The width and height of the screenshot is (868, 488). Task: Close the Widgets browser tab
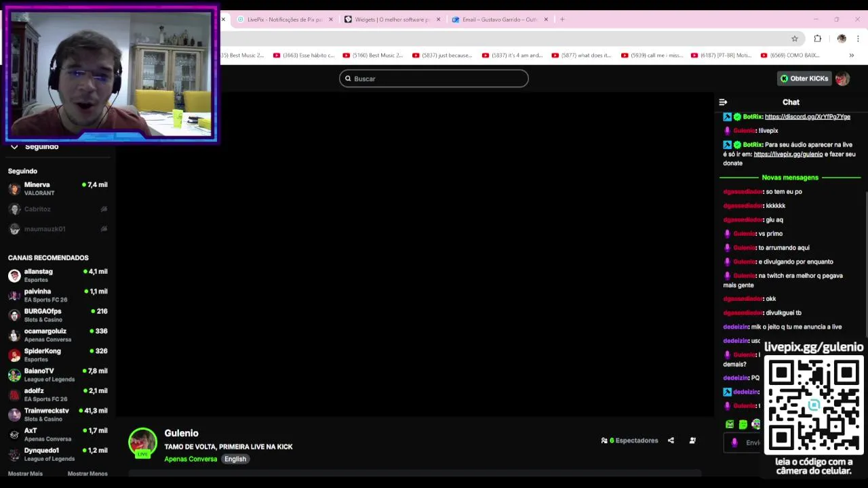(x=438, y=20)
